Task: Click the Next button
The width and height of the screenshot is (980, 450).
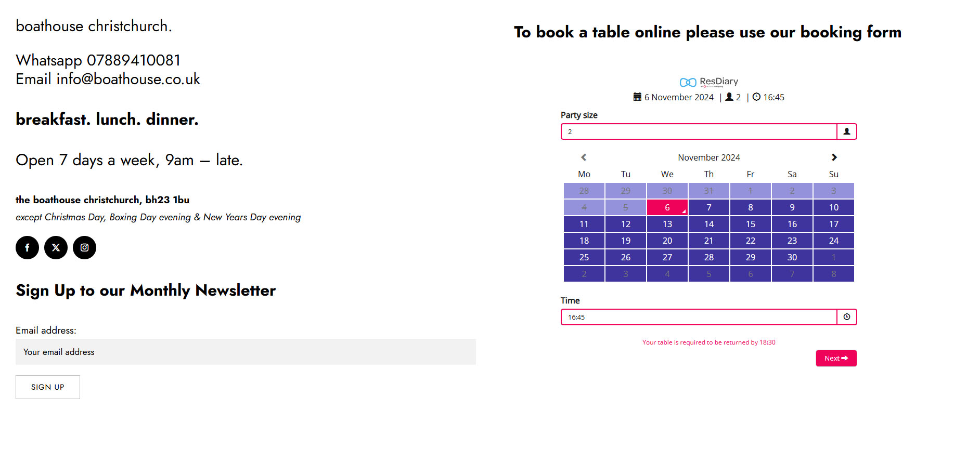Action: [836, 358]
